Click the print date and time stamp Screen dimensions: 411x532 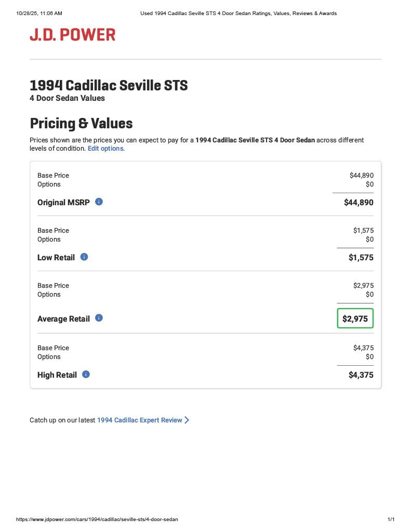pos(39,13)
